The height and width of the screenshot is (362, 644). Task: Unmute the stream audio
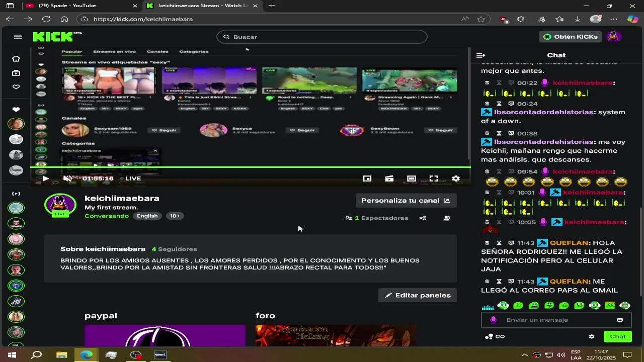coord(67,178)
